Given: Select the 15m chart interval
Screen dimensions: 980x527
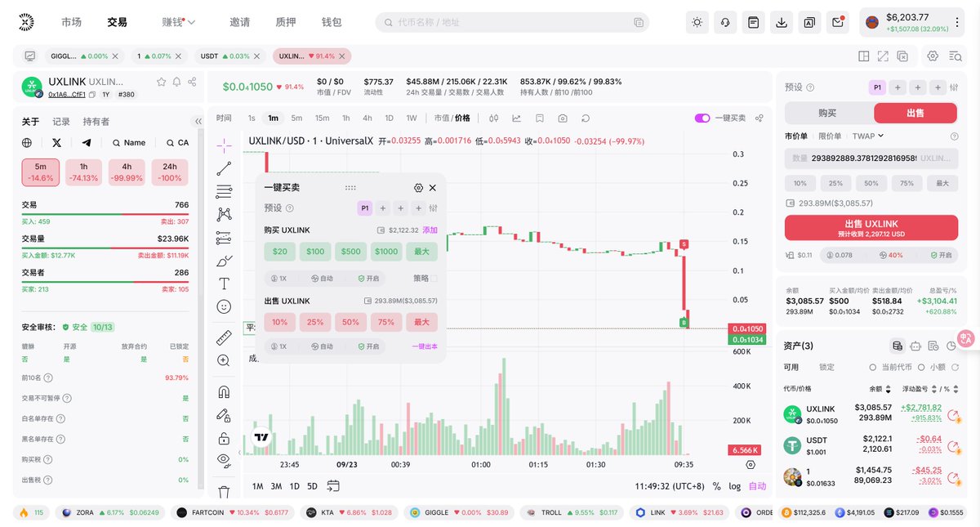Looking at the screenshot, I should click(x=322, y=118).
